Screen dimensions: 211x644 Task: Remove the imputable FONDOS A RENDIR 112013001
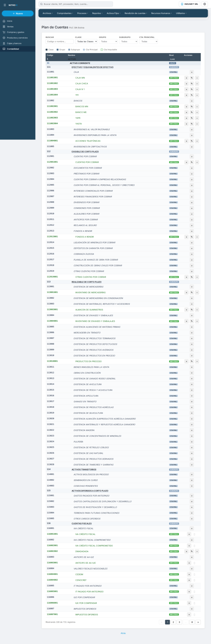coord(197,237)
